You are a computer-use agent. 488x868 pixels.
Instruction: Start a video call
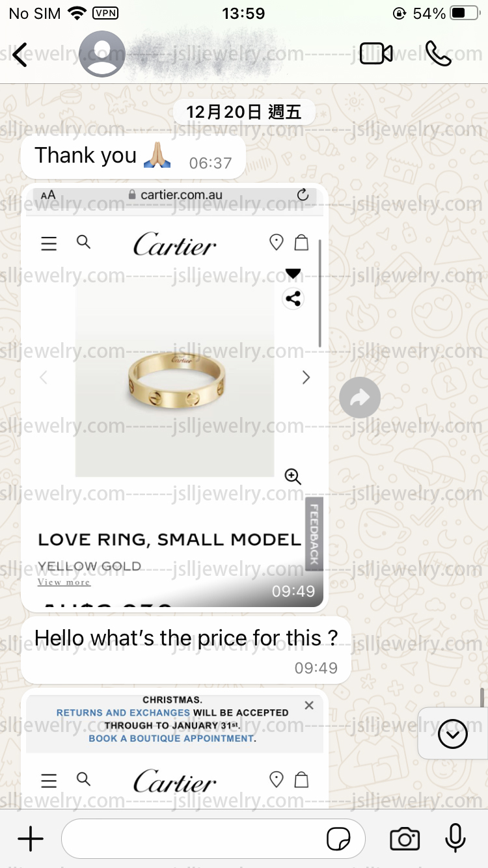[x=376, y=54]
